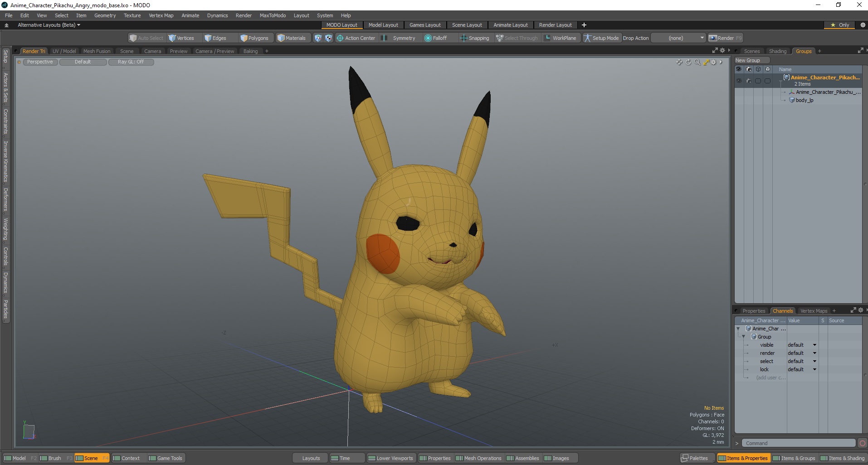The width and height of the screenshot is (868, 465).
Task: Toggle Setup Mode
Action: [x=601, y=38]
